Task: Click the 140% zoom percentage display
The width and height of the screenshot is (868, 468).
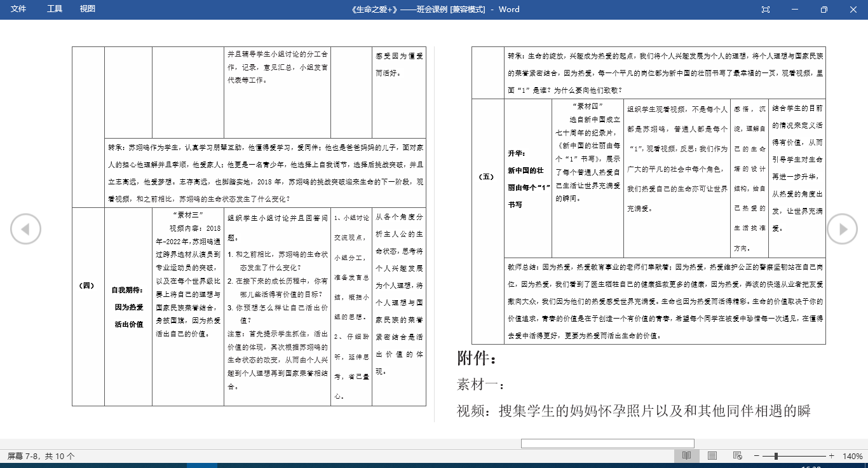Action: [x=852, y=455]
